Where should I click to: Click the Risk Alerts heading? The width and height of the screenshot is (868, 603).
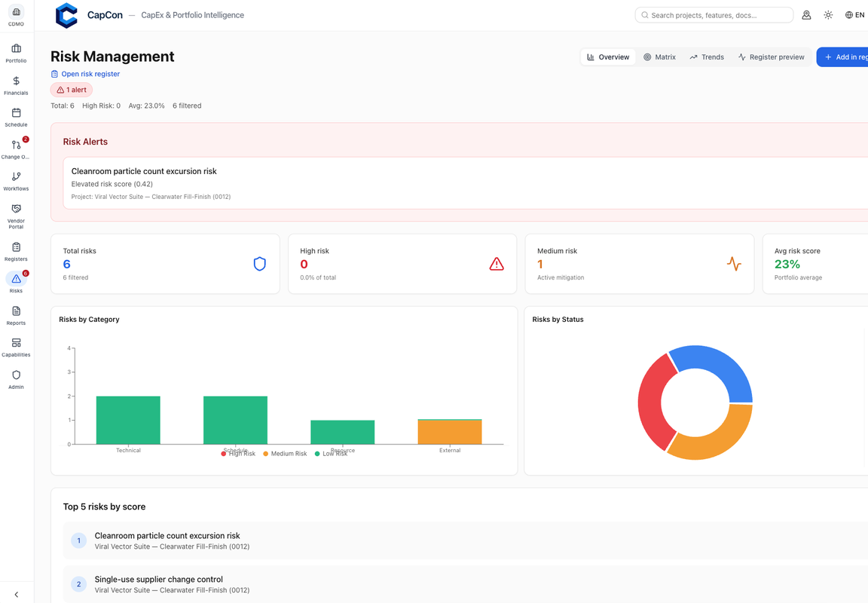click(x=85, y=142)
